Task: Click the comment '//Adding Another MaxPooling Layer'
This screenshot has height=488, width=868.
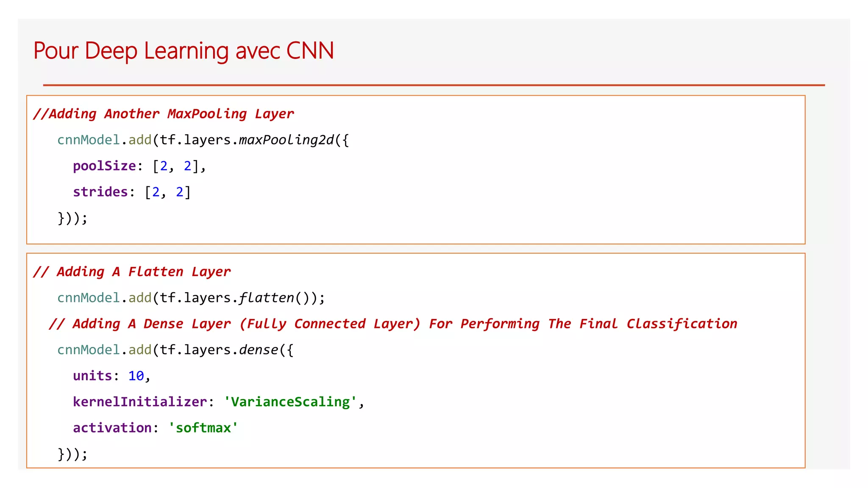Action: click(x=163, y=114)
